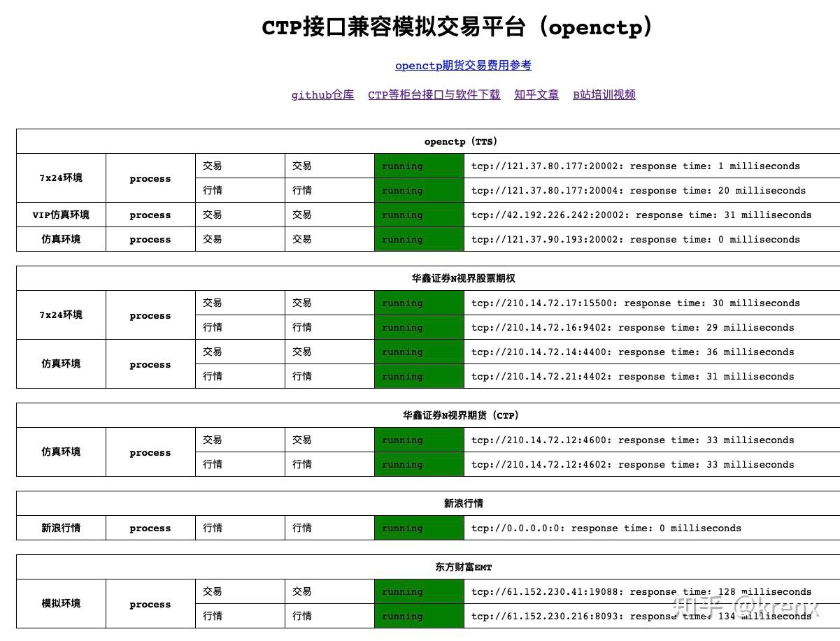
Task: Click the openctp (TTS) table header
Action: pos(463,141)
